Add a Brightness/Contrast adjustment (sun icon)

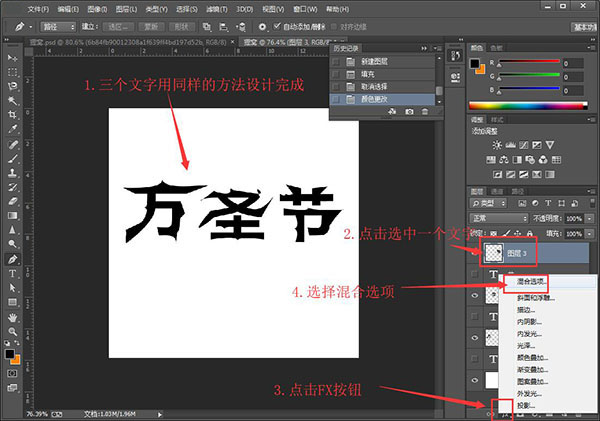coord(497,145)
